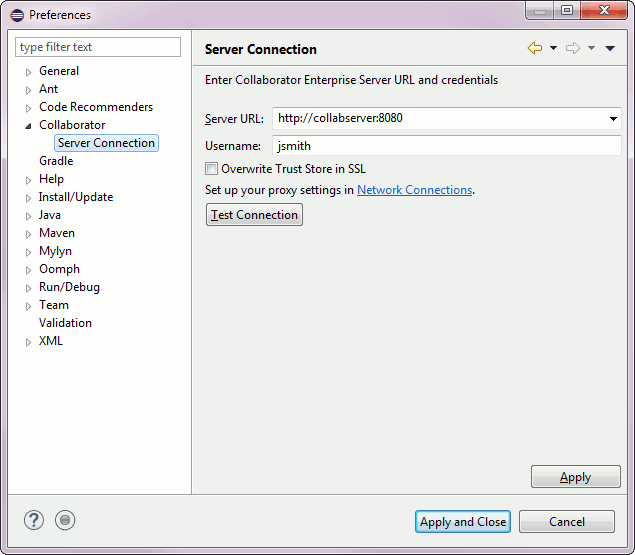Open back history dropdown arrow
This screenshot has width=635, height=555.
click(x=553, y=49)
